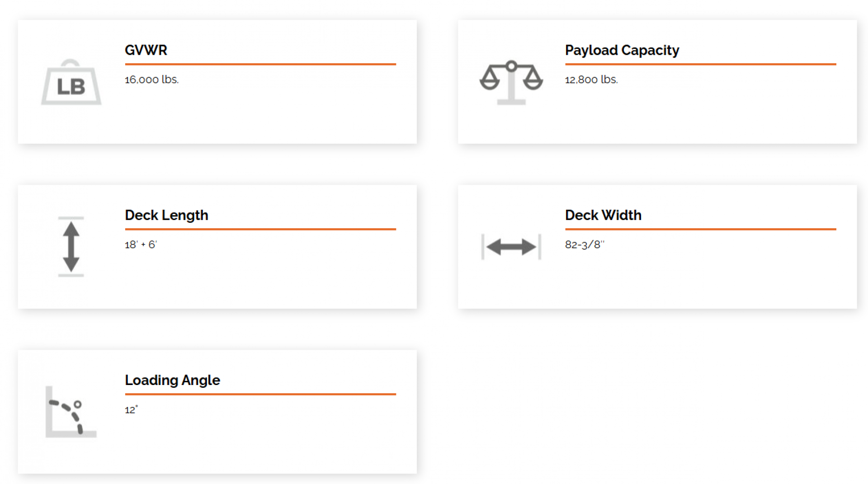The image size is (868, 484).
Task: Click the 16,000 lbs. value
Action: pos(152,80)
